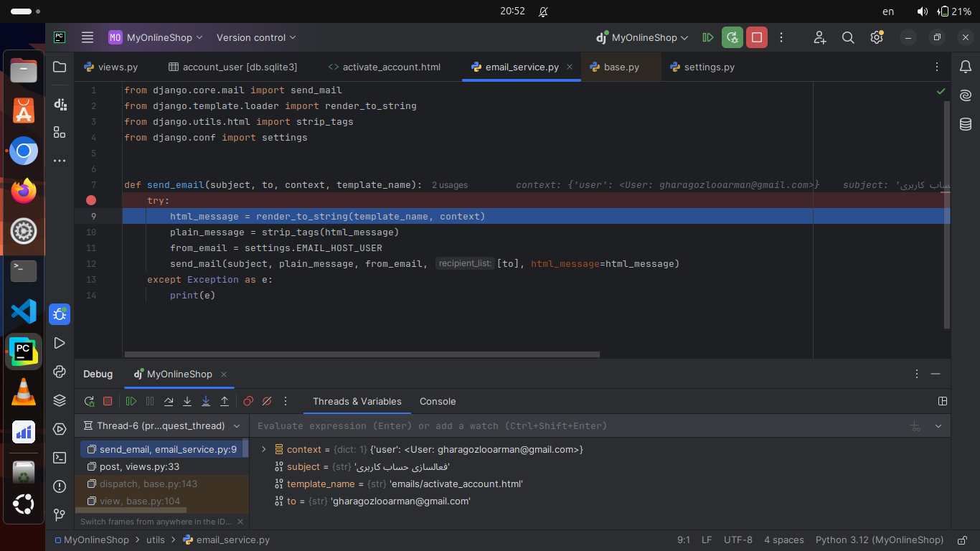Open more actions kebab in top toolbar
Viewport: 980px width, 551px height.
click(781, 37)
